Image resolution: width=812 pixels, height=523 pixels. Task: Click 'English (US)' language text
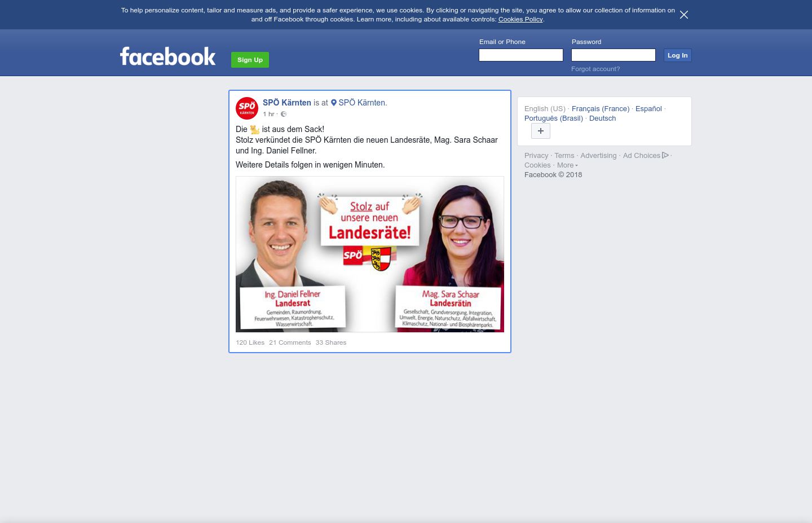click(545, 109)
